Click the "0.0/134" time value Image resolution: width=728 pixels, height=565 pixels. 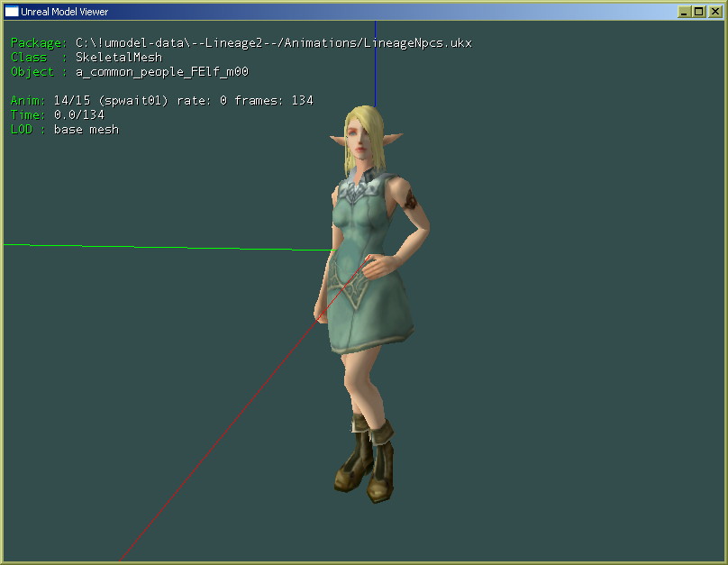[79, 114]
